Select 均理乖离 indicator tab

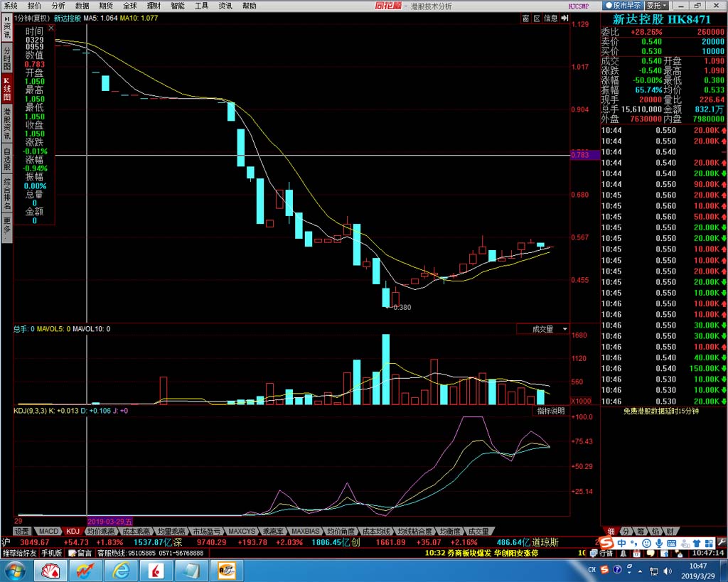pos(171,532)
